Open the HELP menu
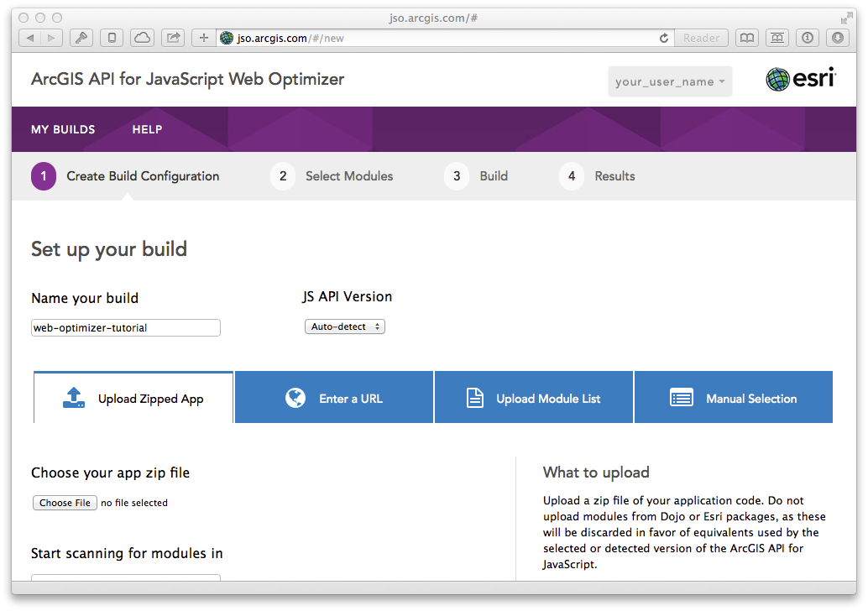The image size is (868, 611). pyautogui.click(x=147, y=129)
